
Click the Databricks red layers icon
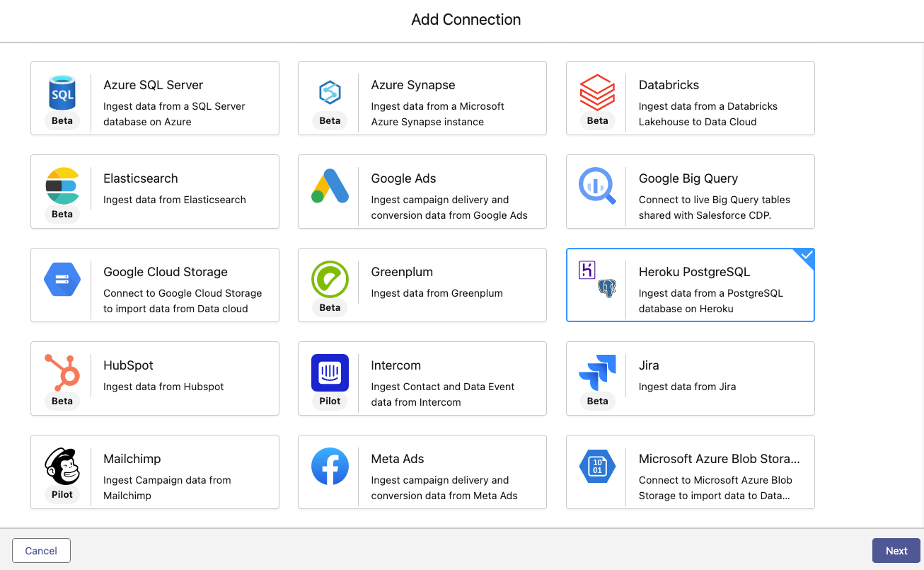click(x=597, y=92)
